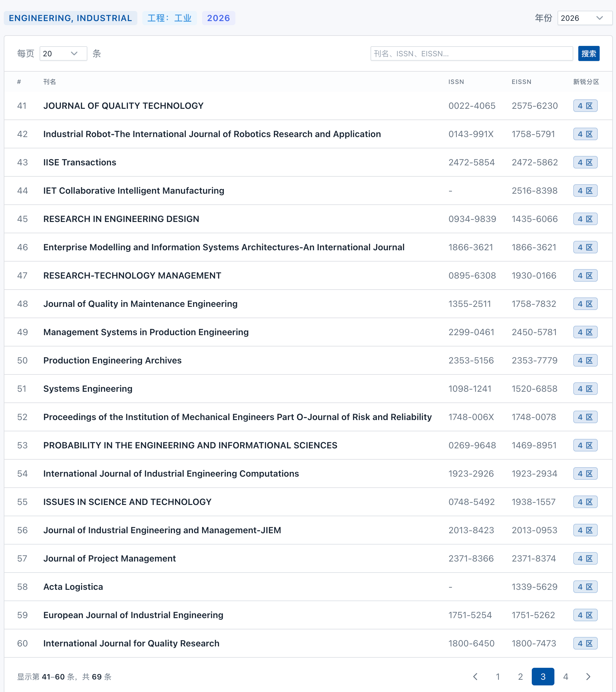Select ISSUES IN SCIENCE AND TECHNOLOGY
This screenshot has width=616, height=692.
tap(128, 501)
